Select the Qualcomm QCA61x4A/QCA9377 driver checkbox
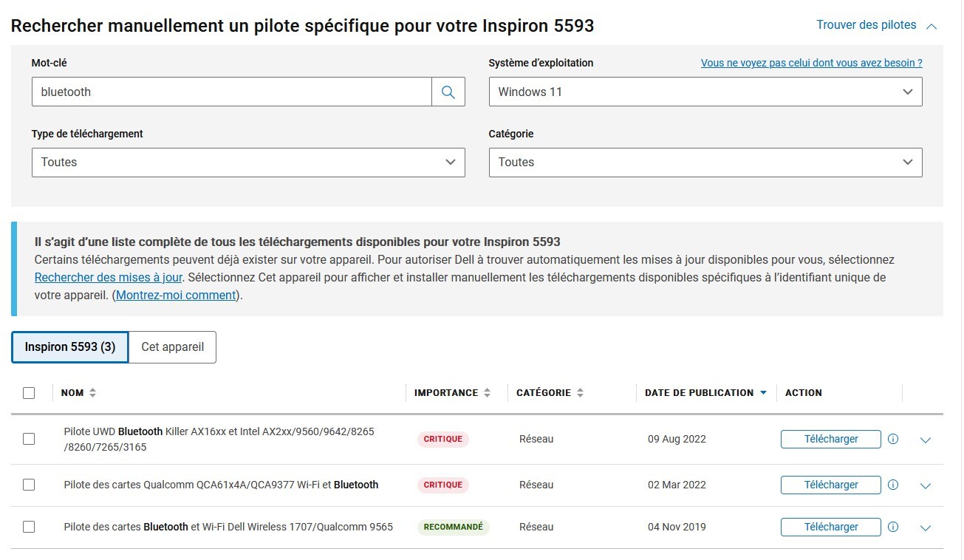Screen dimensions: 964x560 tap(29, 485)
